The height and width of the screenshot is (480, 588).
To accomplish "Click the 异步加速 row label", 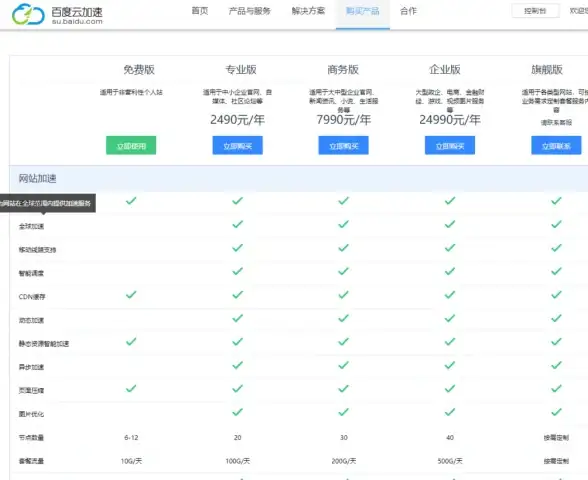I will pos(32,367).
